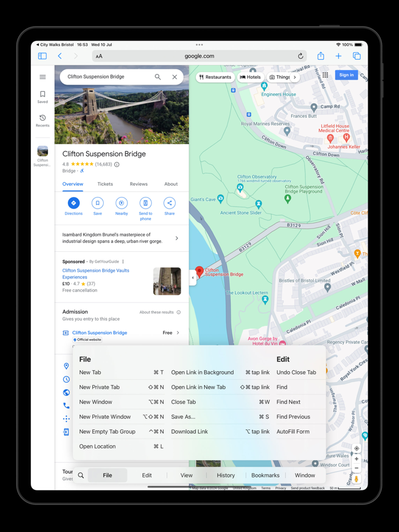Show the tab overview icon
The height and width of the screenshot is (532, 399).
point(357,56)
